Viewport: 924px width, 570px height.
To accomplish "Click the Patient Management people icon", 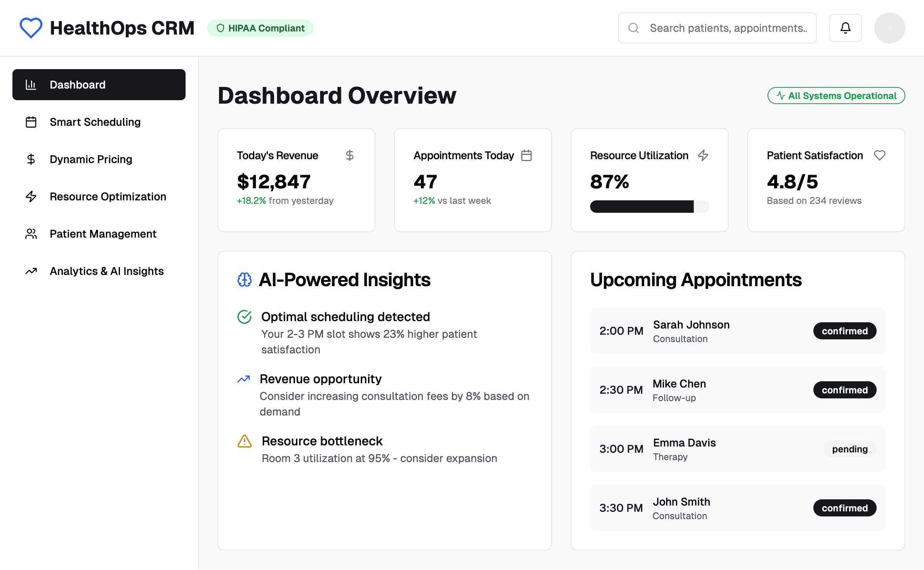I will [31, 233].
